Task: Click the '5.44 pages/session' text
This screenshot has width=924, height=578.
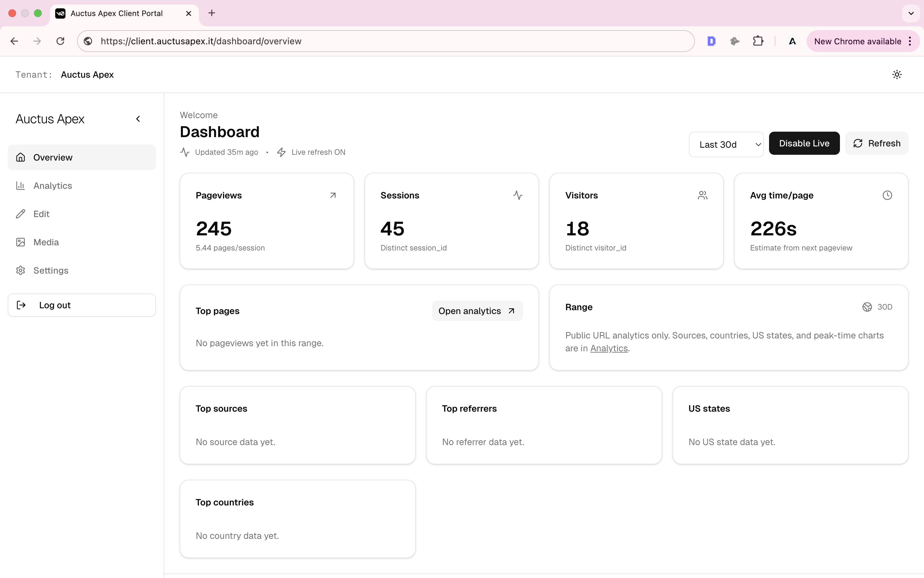Action: (230, 248)
